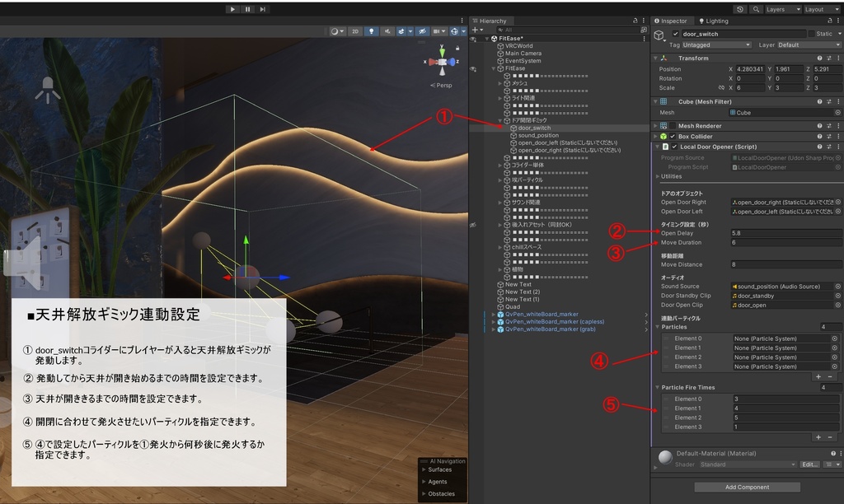
Task: Toggle scene lighting bulb icon
Action: [x=372, y=31]
